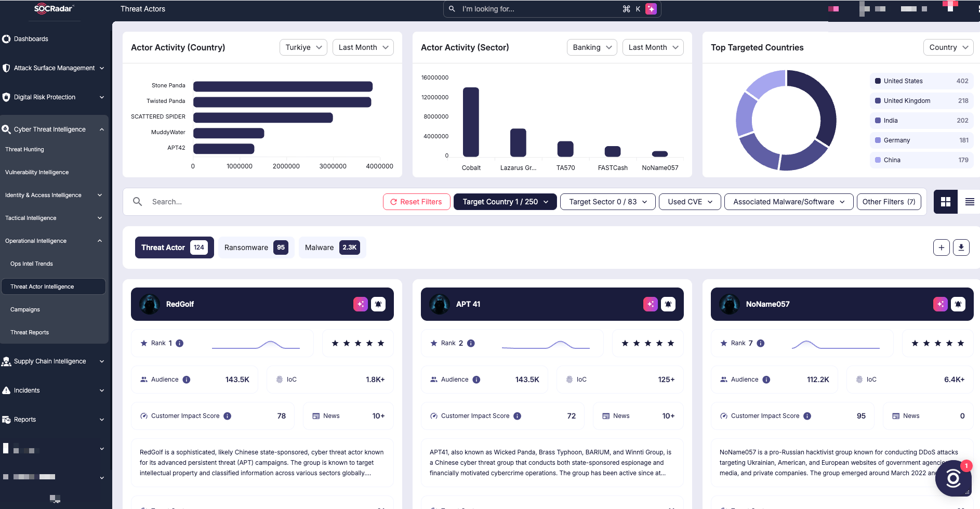Select the Ransomware tab
The height and width of the screenshot is (509, 980).
pos(256,247)
